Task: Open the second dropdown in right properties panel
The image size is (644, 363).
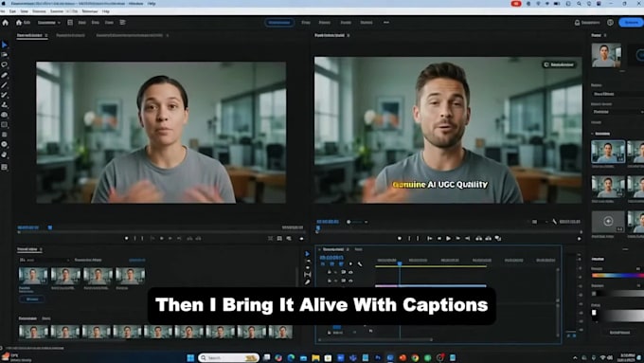Action: (617, 112)
